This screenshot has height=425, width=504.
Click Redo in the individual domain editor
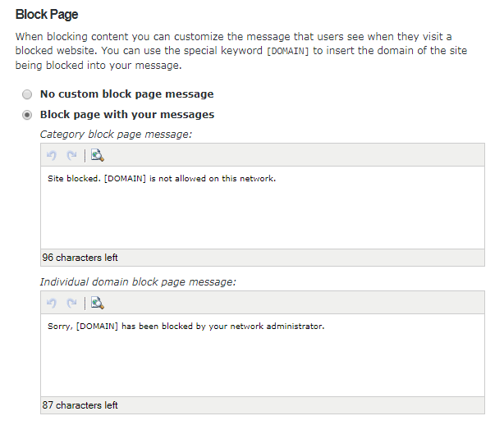click(x=71, y=303)
